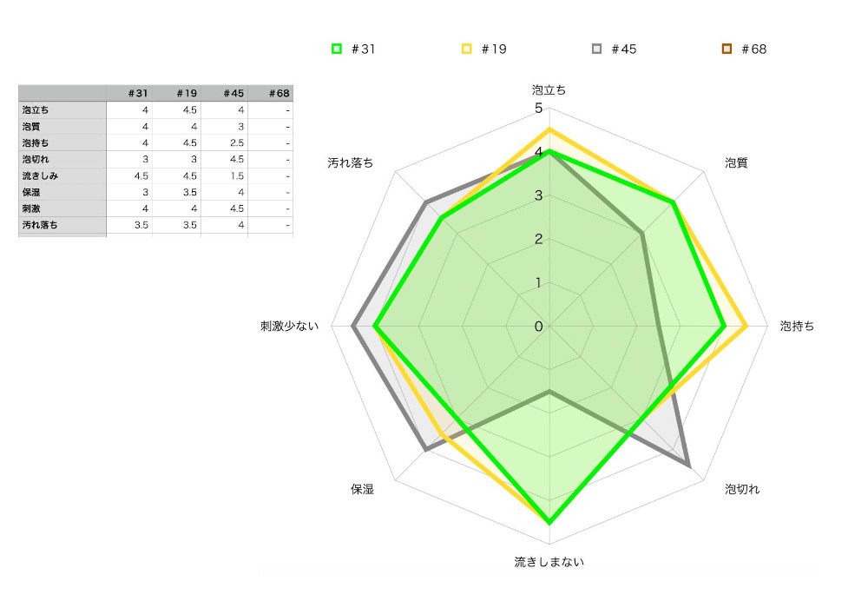Viewport: 868px width, 608px height.
Task: Click the 保湿 axis label on chart
Action: [x=362, y=490]
